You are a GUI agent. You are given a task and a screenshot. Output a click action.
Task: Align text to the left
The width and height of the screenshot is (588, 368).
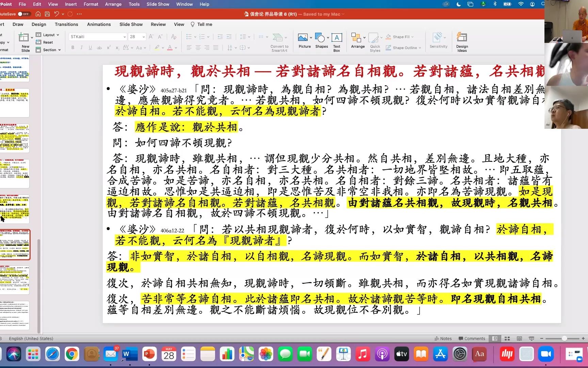tap(189, 48)
